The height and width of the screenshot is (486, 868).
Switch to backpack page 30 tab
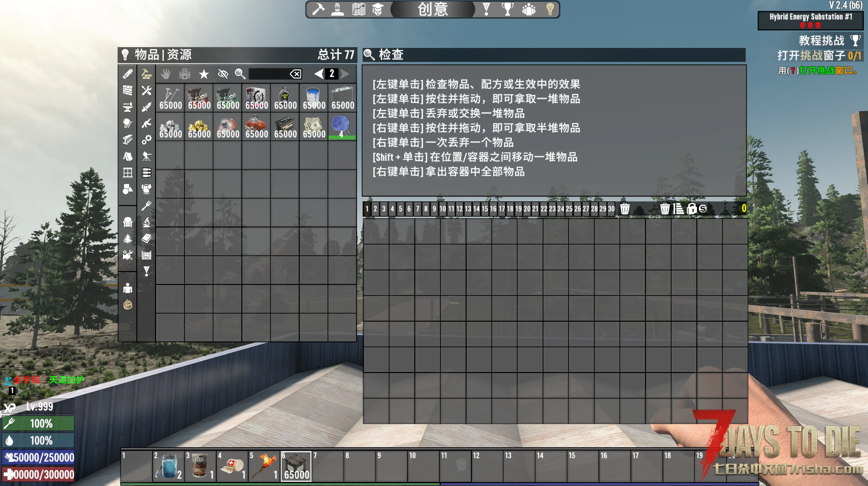click(611, 209)
